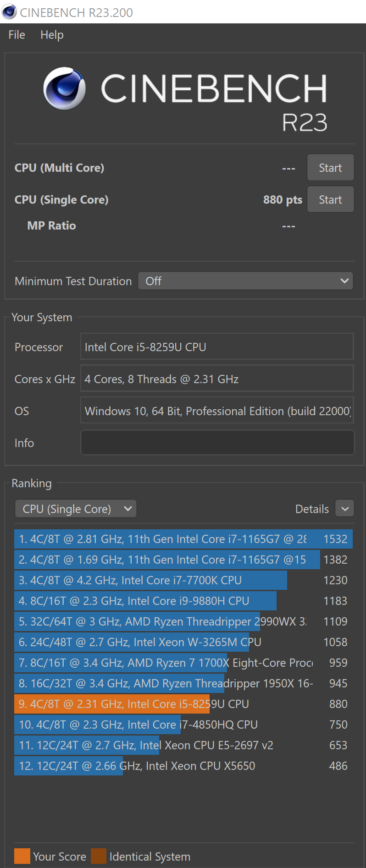The height and width of the screenshot is (868, 366).
Task: Select ranking row 10 Core i7-4850HQ
Action: click(183, 725)
